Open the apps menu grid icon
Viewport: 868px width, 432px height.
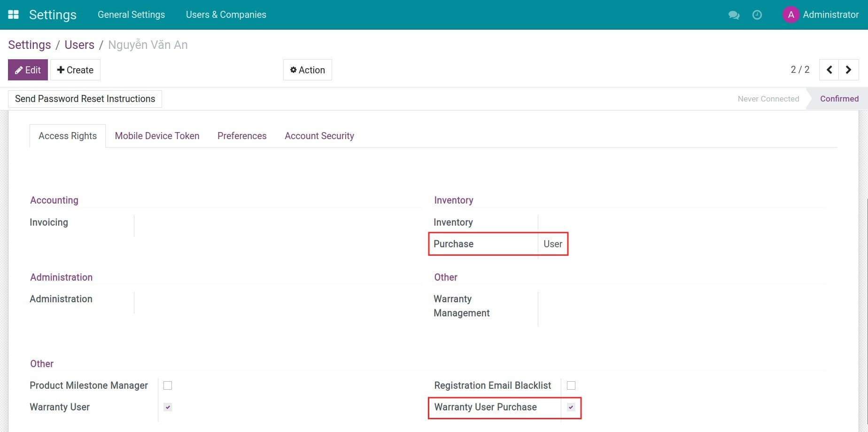[x=13, y=14]
